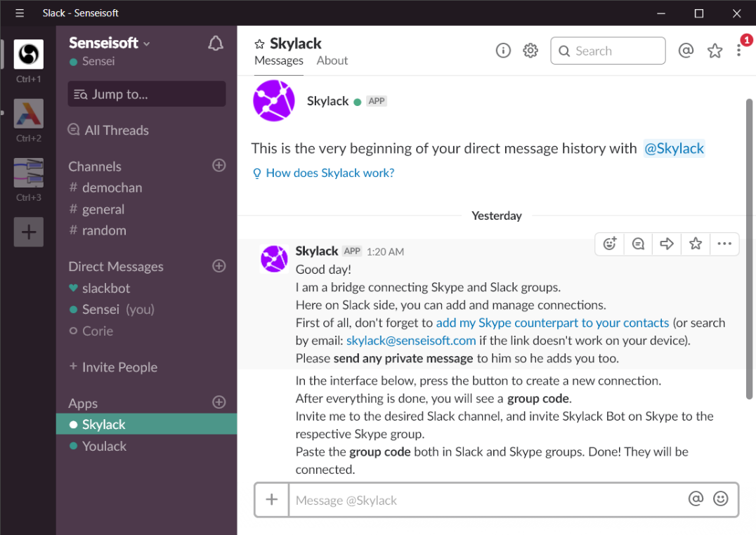The width and height of the screenshot is (756, 535).
Task: Click the @Skylack mention link
Action: 674,148
